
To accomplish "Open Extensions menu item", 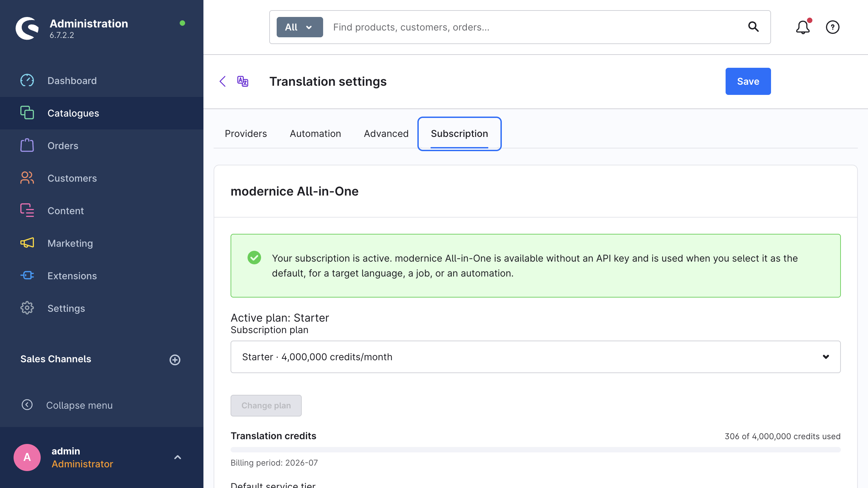I will (102, 276).
